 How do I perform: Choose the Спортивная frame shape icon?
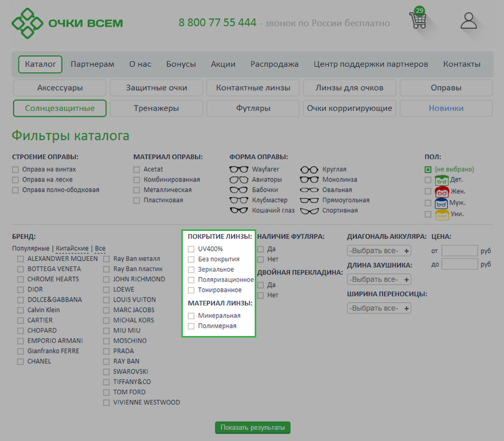click(309, 211)
